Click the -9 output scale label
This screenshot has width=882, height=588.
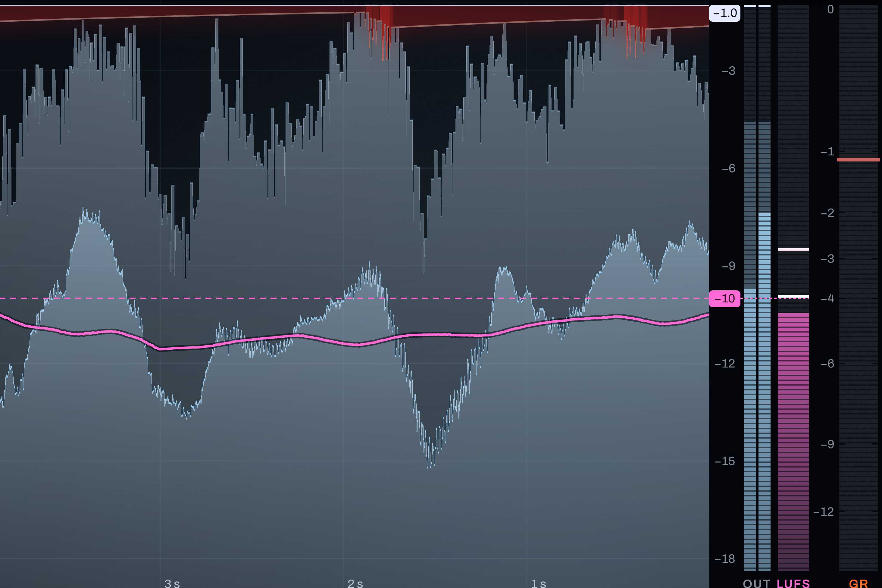click(x=728, y=266)
